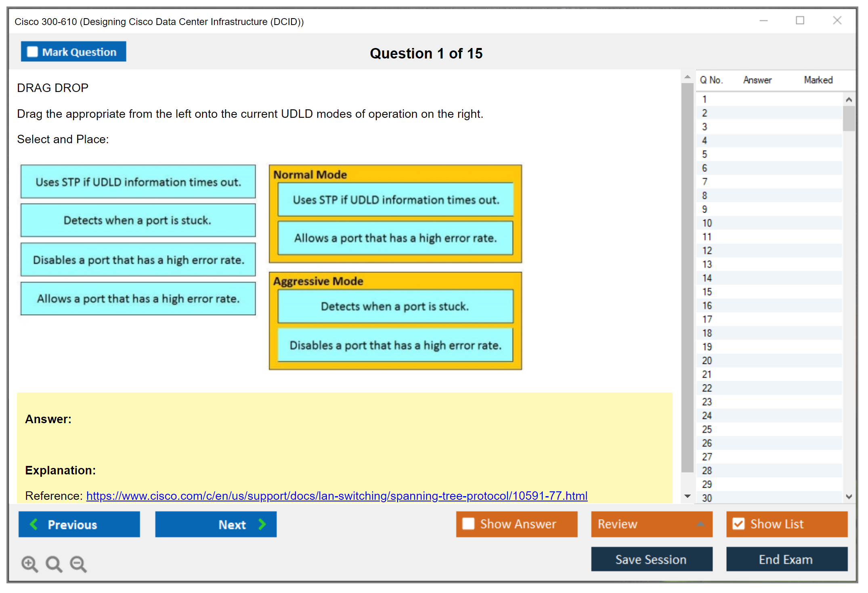
Task: Click the Save Session button
Action: pyautogui.click(x=651, y=559)
